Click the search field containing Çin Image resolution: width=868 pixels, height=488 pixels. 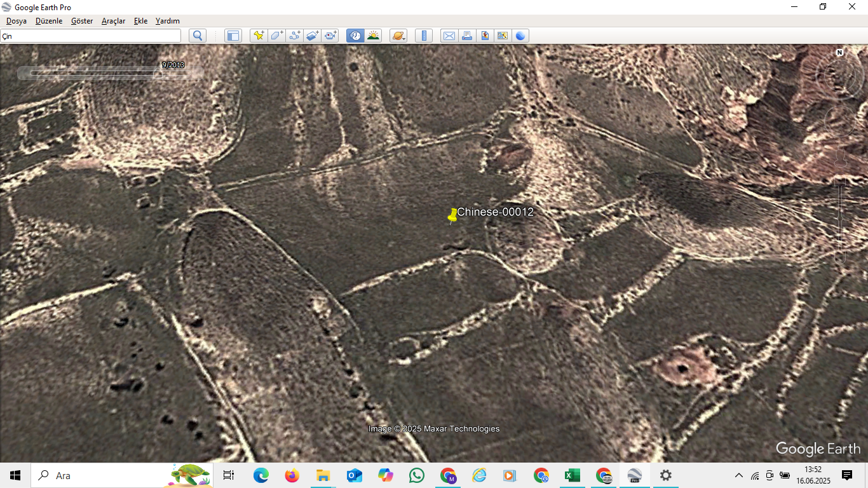tap(90, 36)
